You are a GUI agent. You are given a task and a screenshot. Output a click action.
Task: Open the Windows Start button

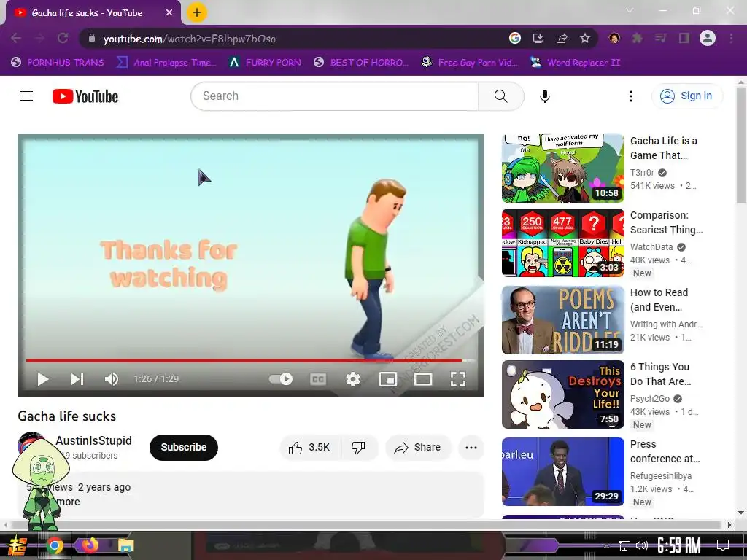pos(18,545)
